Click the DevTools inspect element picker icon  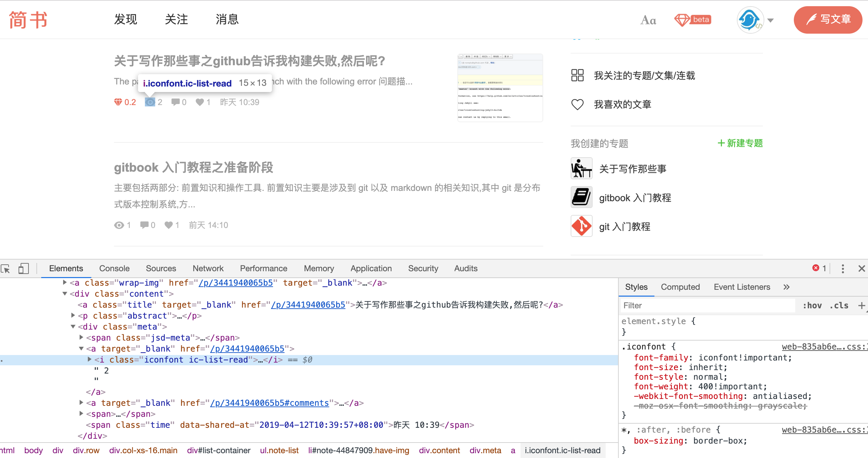tap(6, 268)
